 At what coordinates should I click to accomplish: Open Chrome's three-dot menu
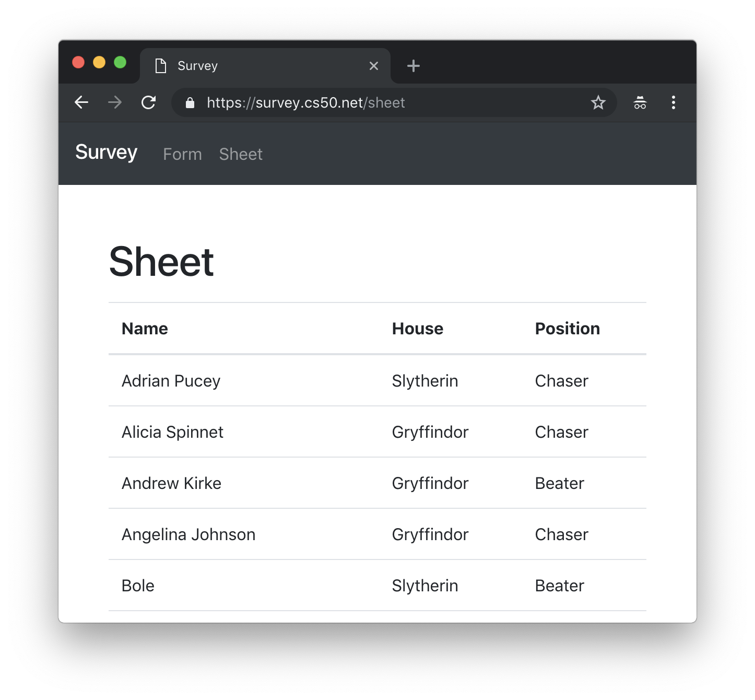click(x=673, y=102)
